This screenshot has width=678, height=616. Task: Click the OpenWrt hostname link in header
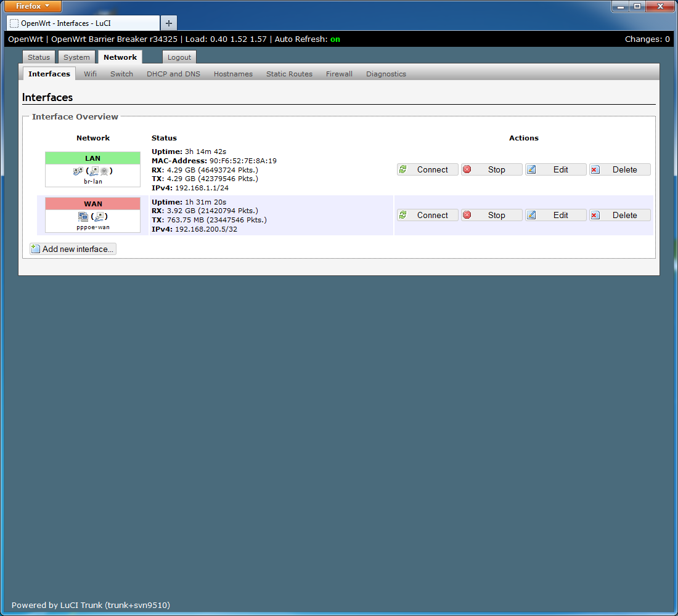coord(25,39)
